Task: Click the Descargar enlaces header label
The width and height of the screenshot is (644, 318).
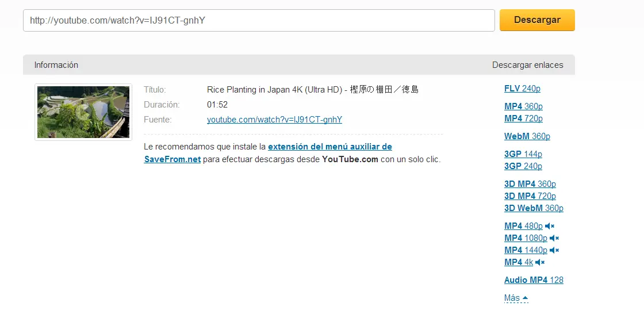Action: pyautogui.click(x=528, y=65)
